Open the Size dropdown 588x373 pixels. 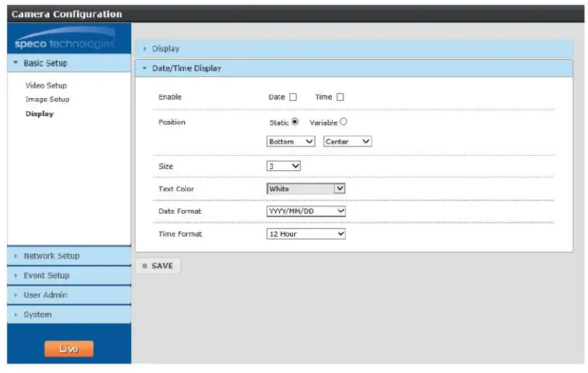click(284, 166)
